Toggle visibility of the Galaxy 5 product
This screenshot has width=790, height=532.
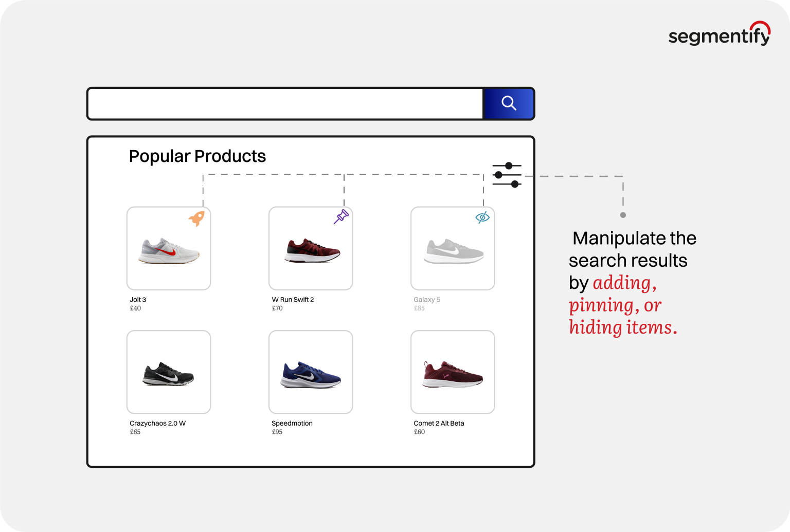tap(482, 217)
